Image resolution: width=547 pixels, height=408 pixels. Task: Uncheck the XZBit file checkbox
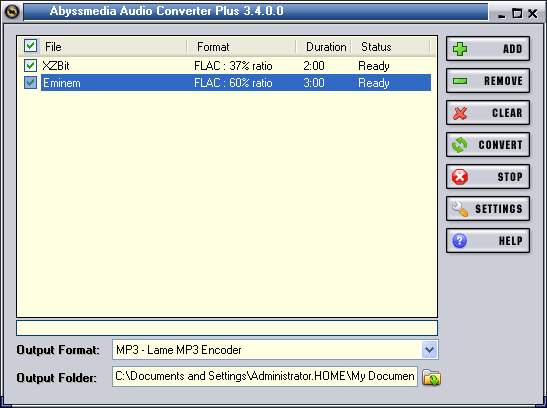tap(30, 65)
